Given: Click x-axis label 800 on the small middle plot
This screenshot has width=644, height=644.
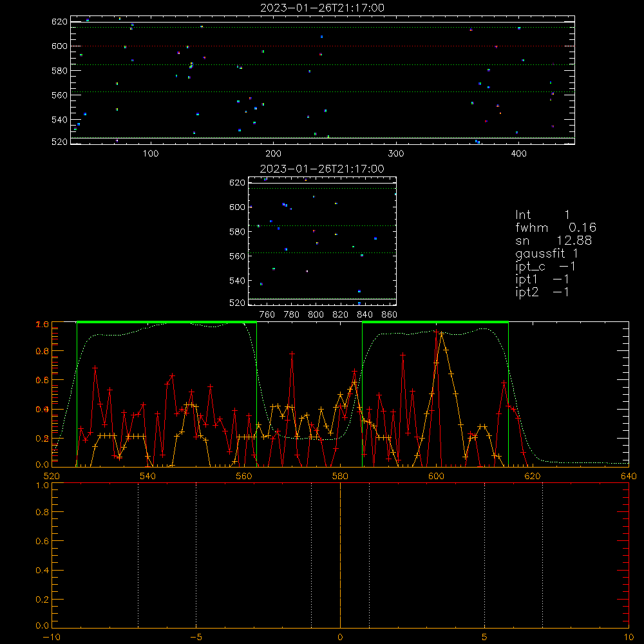Looking at the screenshot, I should pos(316,315).
